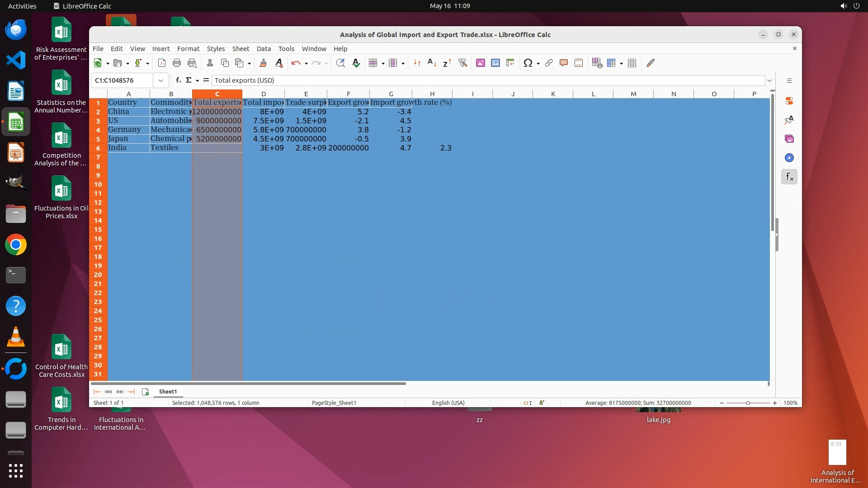Image resolution: width=868 pixels, height=488 pixels.
Task: Click the Export as PDF icon
Action: pos(162,63)
